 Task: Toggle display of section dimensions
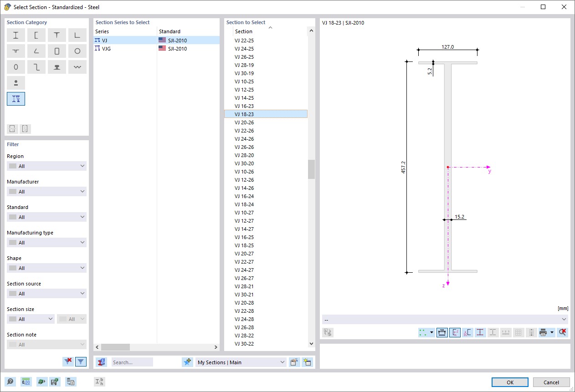click(x=442, y=332)
